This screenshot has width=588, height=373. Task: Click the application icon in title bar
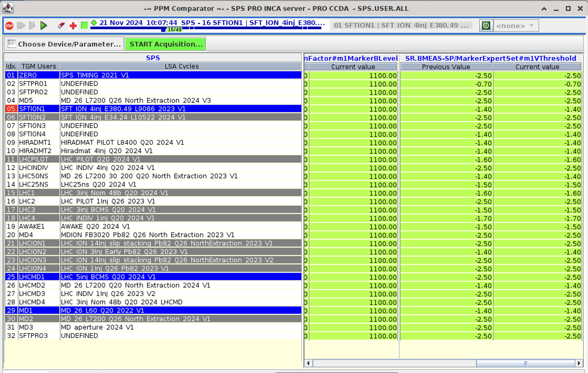click(8, 8)
